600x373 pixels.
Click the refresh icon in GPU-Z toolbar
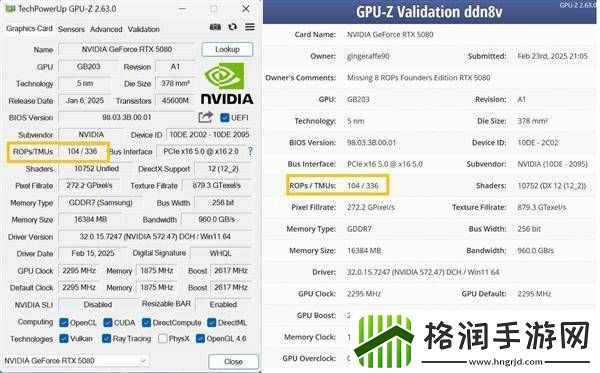pyautogui.click(x=232, y=27)
